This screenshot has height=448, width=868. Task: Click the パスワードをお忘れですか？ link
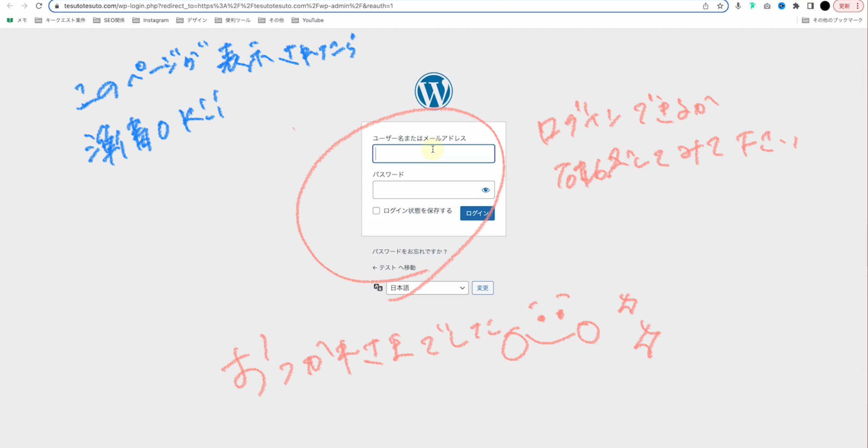click(x=410, y=251)
